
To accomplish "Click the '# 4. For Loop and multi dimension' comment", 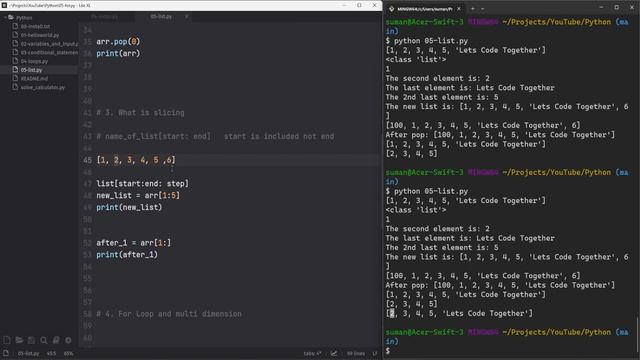I will pyautogui.click(x=169, y=314).
